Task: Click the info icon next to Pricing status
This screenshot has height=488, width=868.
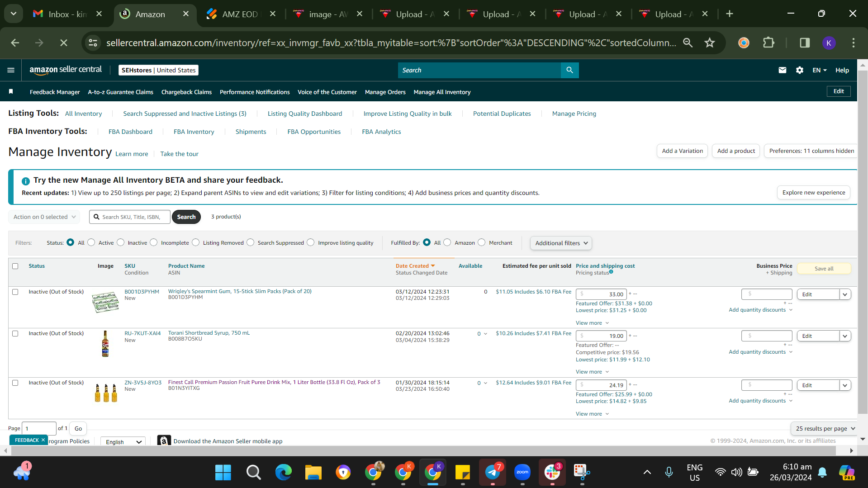Action: (611, 272)
